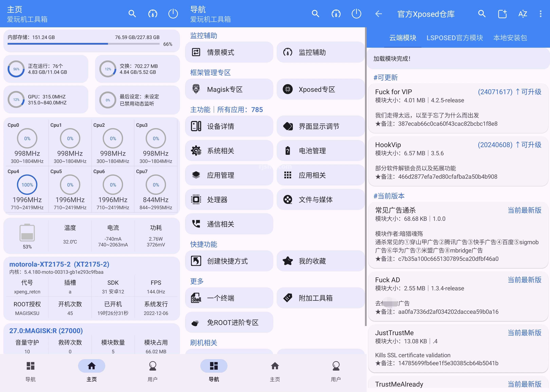Tap power icon in 主页 header
The width and height of the screenshot is (550, 392).
173,14
